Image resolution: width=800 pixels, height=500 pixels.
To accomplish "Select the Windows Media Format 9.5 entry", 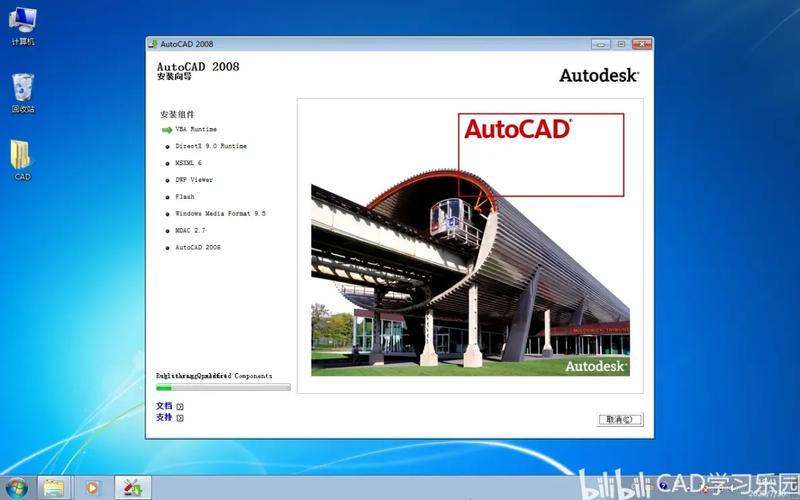I will (x=220, y=214).
